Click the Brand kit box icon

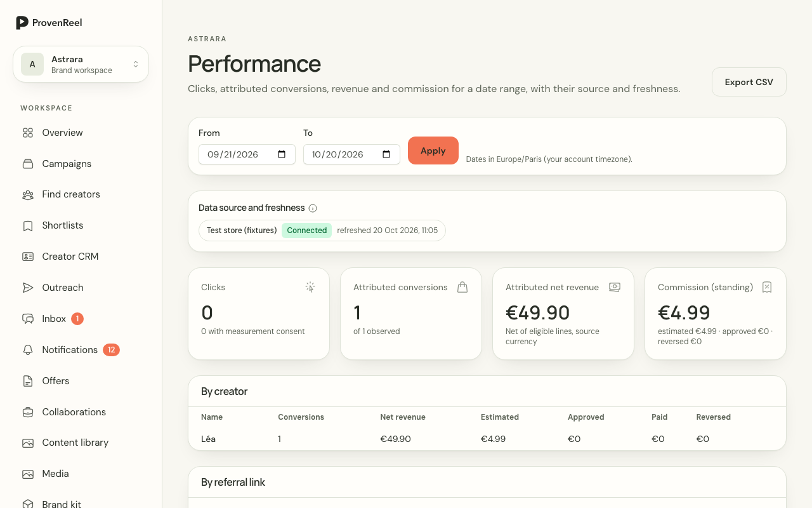(28, 504)
